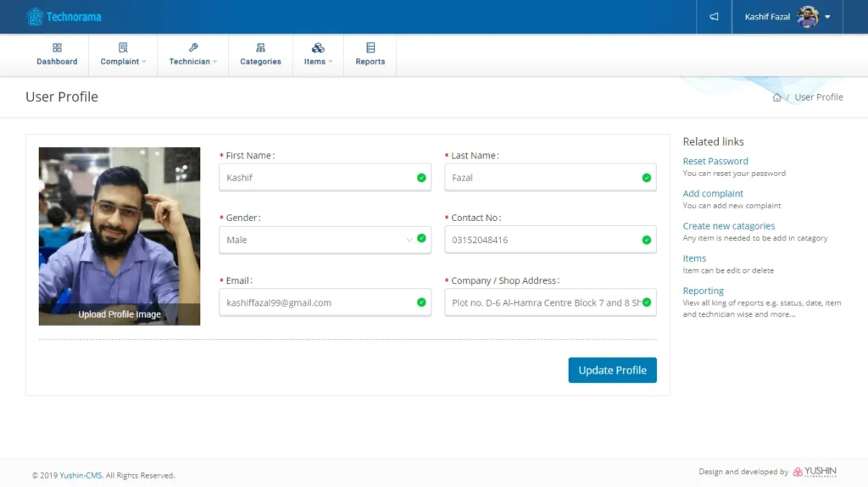Expand the Complaint menu arrow

click(x=144, y=62)
